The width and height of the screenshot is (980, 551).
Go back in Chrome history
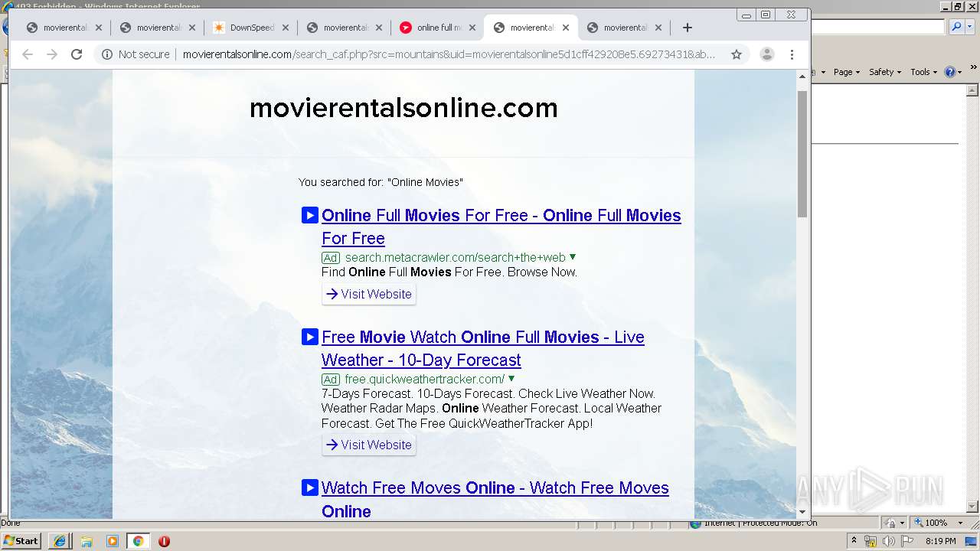[x=28, y=54]
